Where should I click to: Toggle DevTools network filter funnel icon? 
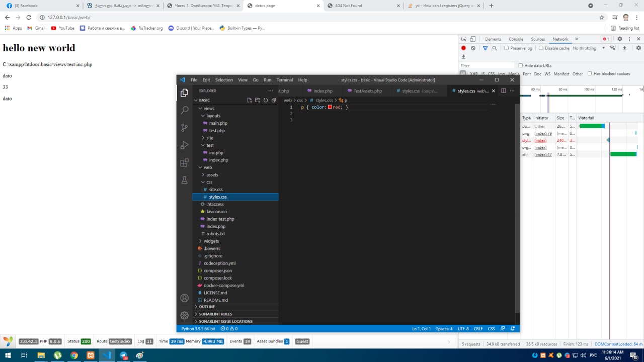[485, 48]
